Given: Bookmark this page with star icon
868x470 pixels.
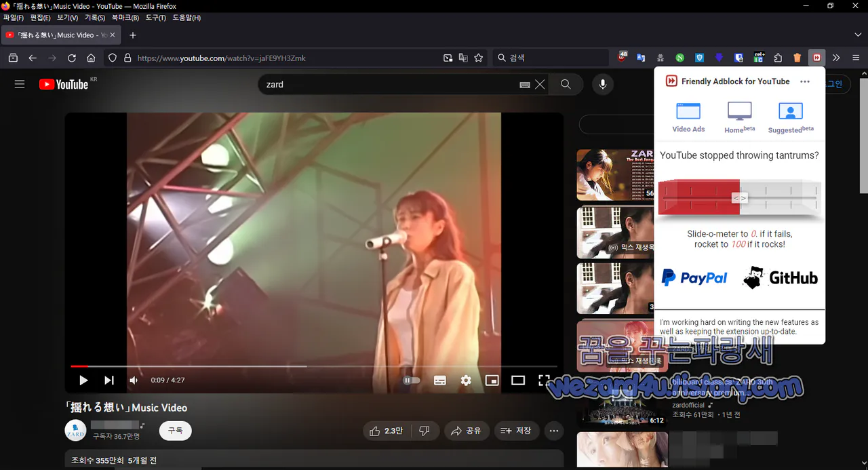Looking at the screenshot, I should click(479, 58).
